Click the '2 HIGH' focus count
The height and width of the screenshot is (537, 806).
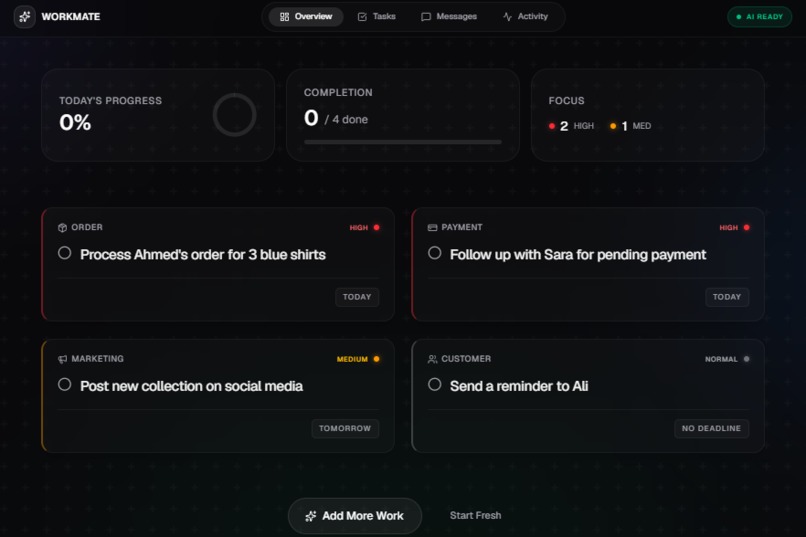pyautogui.click(x=576, y=126)
